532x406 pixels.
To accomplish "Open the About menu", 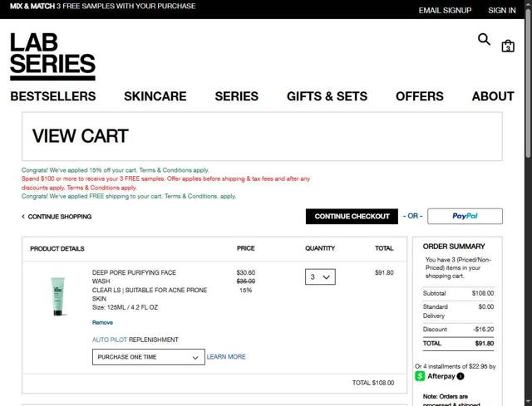I will [x=493, y=96].
